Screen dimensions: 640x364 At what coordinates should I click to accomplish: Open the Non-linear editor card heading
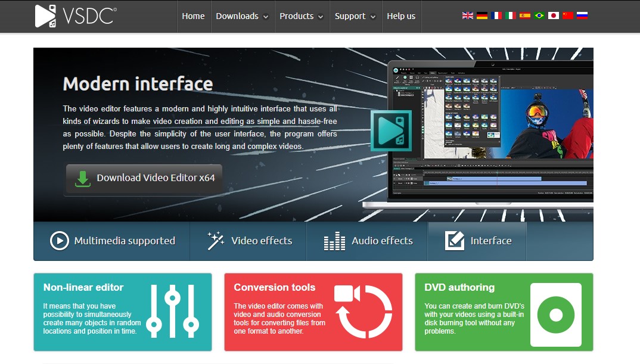click(83, 287)
